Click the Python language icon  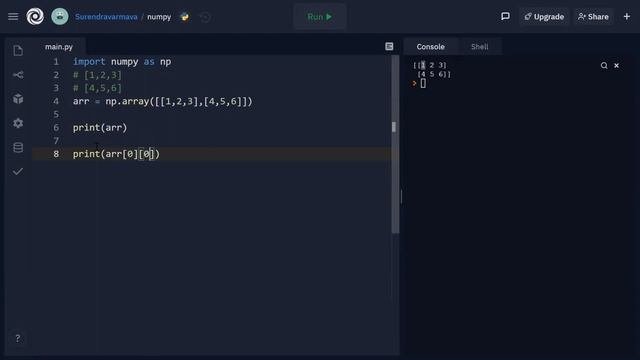pos(184,17)
